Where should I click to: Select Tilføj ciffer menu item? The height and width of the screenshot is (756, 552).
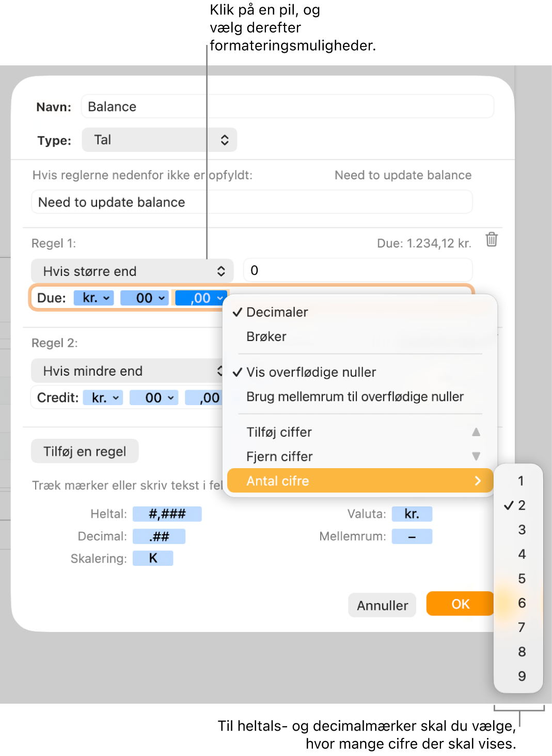(360, 432)
